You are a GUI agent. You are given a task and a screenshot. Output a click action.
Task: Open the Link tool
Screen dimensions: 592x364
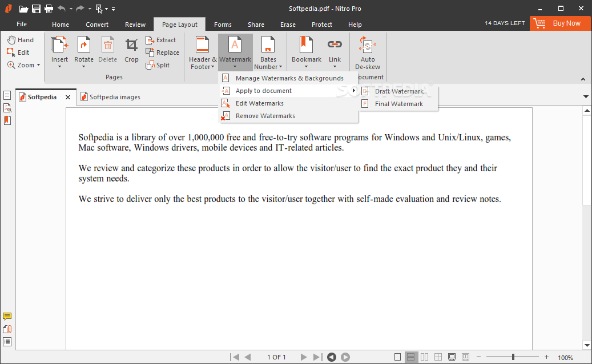[x=335, y=45]
